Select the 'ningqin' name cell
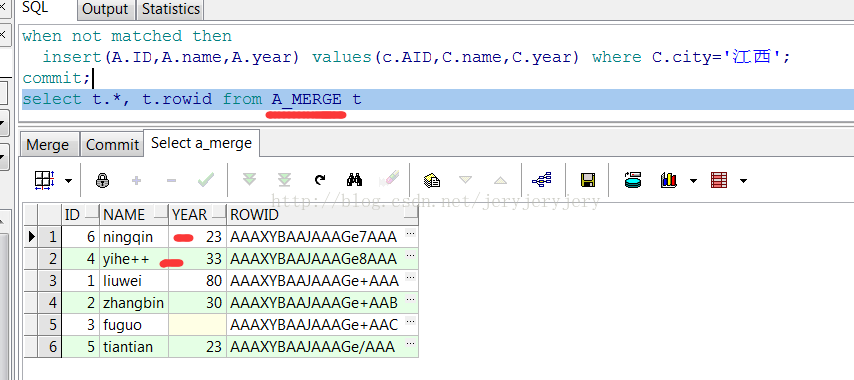Image resolution: width=854 pixels, height=380 pixels. tap(134, 237)
